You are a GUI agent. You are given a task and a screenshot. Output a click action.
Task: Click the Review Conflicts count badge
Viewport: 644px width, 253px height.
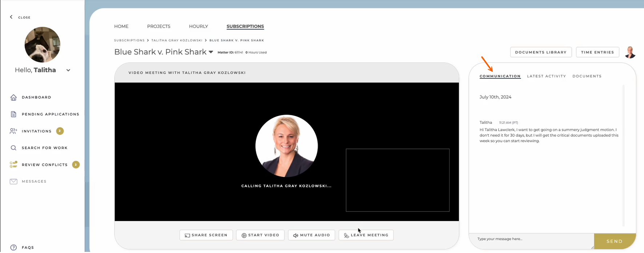coord(76,165)
